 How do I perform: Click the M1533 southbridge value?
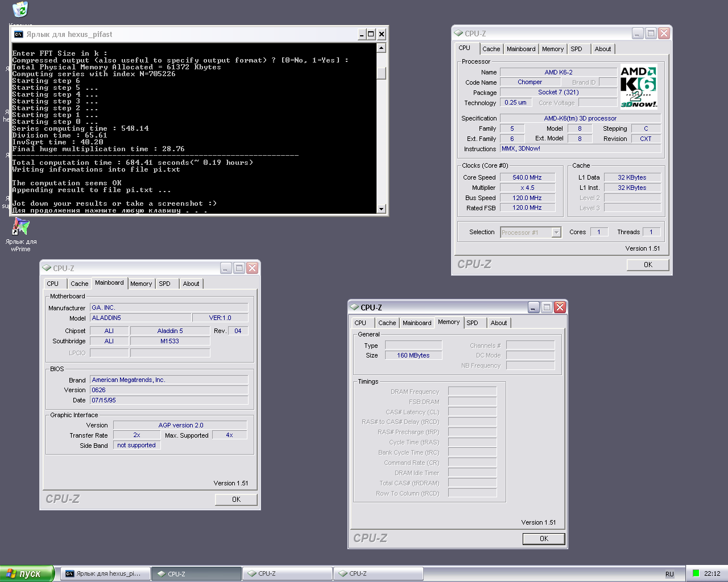pyautogui.click(x=170, y=341)
